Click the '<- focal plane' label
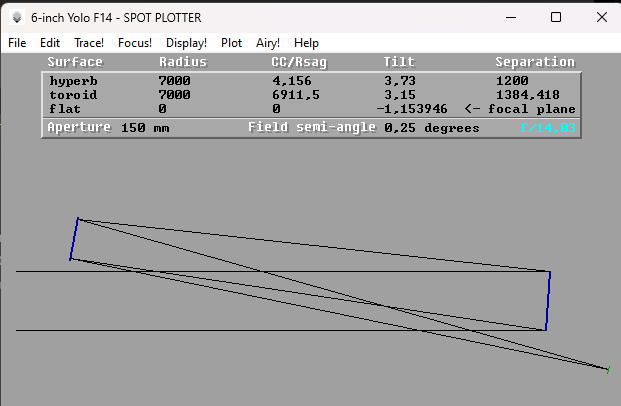This screenshot has height=406, width=621. pos(520,109)
